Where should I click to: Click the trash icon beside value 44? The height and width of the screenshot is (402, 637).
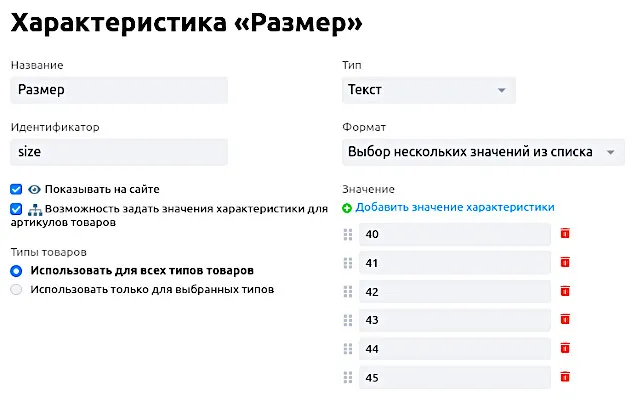tap(565, 349)
